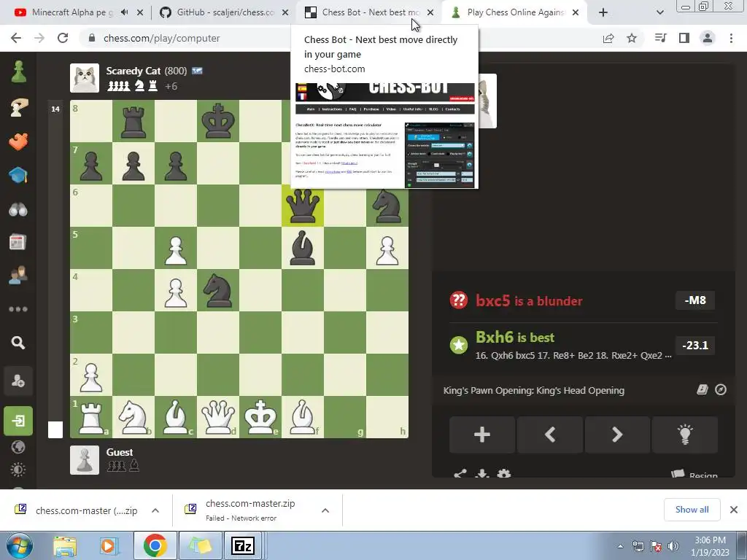Click the sign-up add-user sidebar icon
Image resolution: width=747 pixels, height=560 pixels.
click(x=18, y=381)
